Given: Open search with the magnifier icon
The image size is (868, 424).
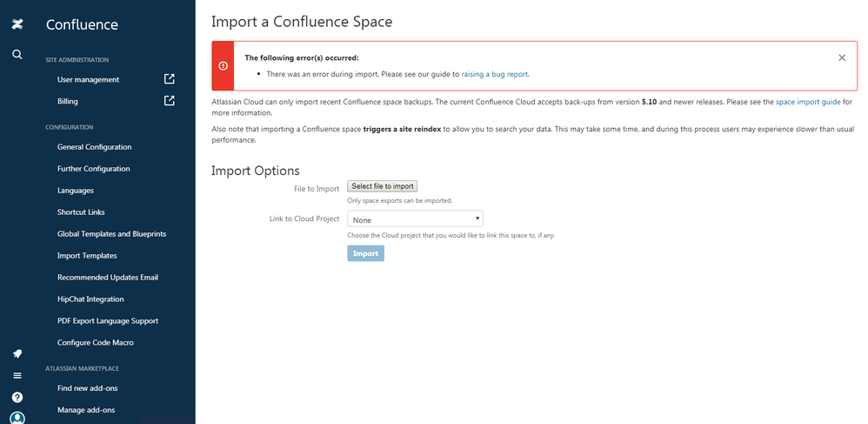Looking at the screenshot, I should (x=17, y=54).
